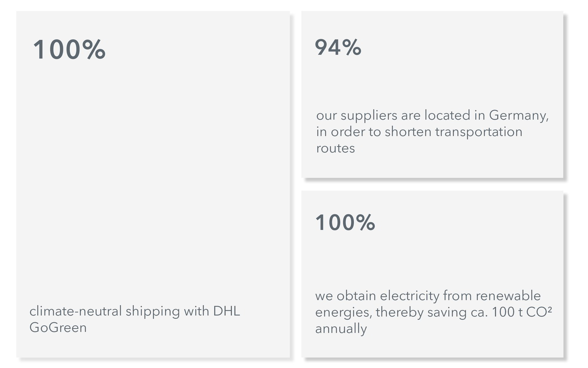This screenshot has height=368, width=588.
Task: Click the suppliers located in Germany description
Action: coord(432,132)
